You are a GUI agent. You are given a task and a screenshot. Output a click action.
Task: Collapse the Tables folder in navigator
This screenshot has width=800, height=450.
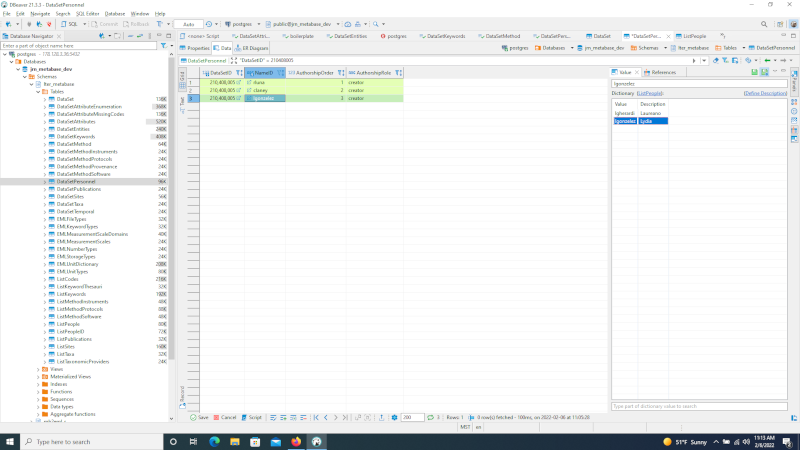38,91
